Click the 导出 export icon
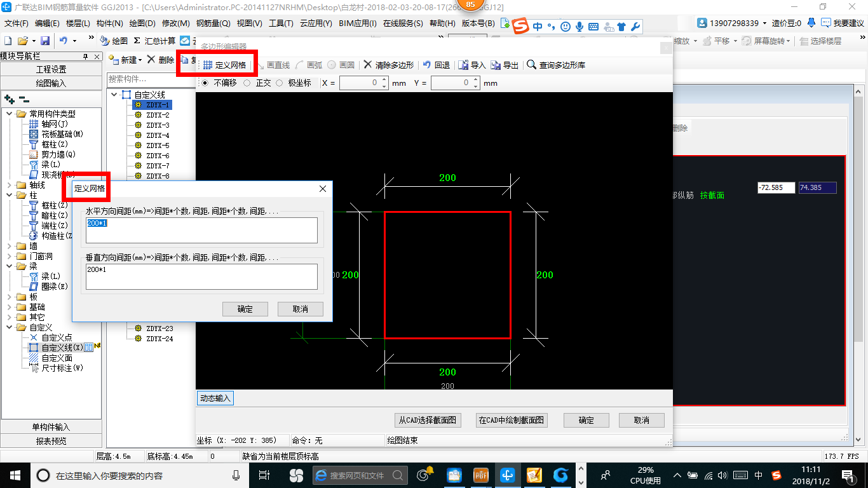Viewport: 868px width, 488px height. [505, 65]
